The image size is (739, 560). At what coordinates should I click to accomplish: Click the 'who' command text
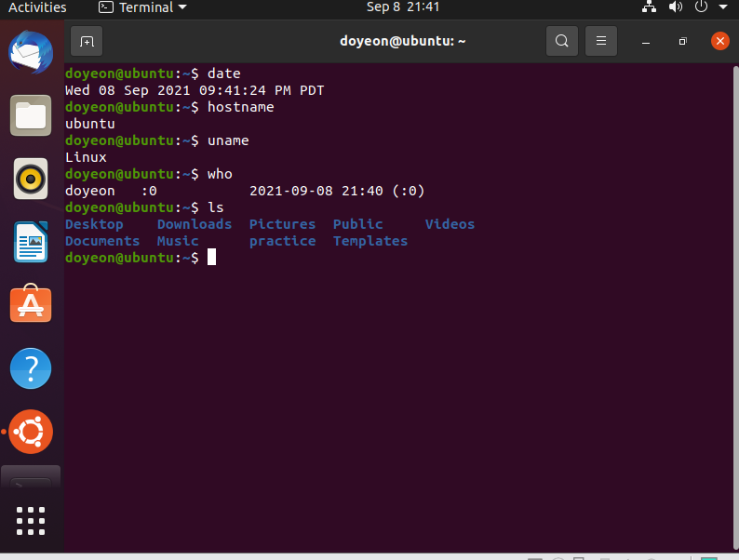[220, 174]
